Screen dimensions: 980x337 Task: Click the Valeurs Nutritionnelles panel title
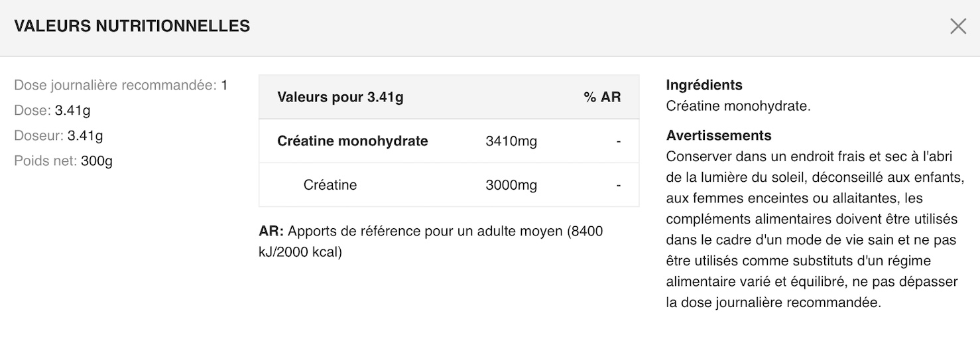pyautogui.click(x=132, y=27)
